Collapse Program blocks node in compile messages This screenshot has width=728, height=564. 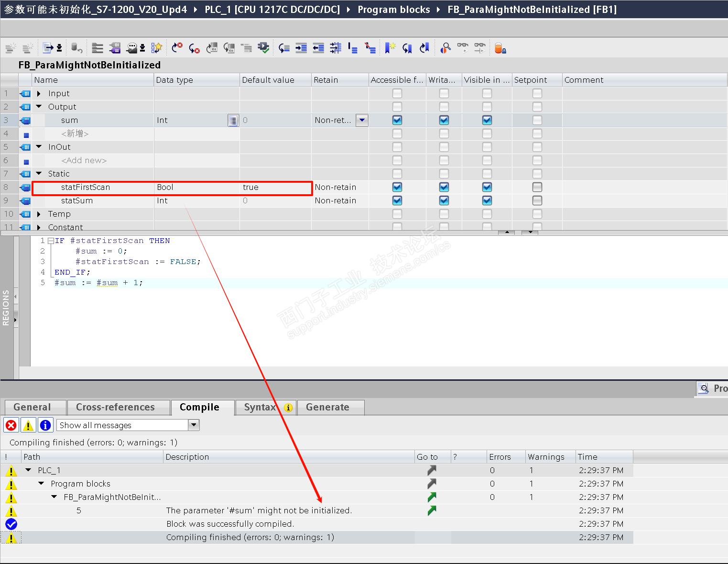point(41,484)
